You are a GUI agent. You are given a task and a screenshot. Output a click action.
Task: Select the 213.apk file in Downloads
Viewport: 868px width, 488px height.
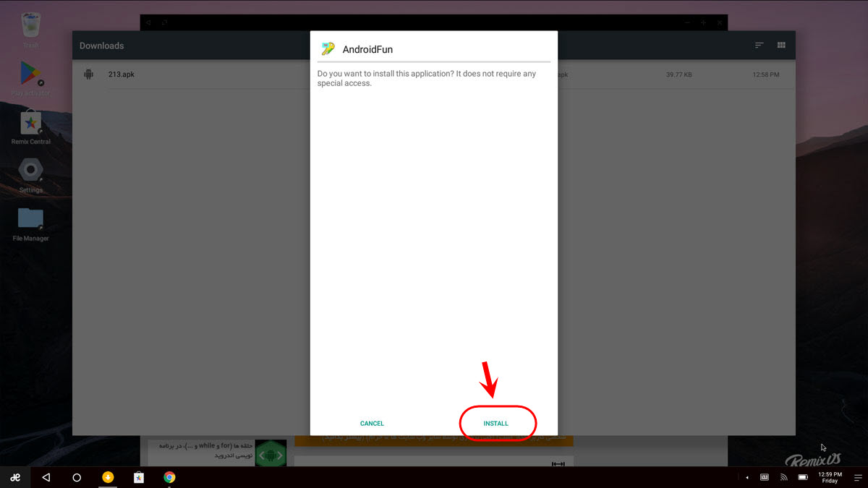click(x=434, y=74)
